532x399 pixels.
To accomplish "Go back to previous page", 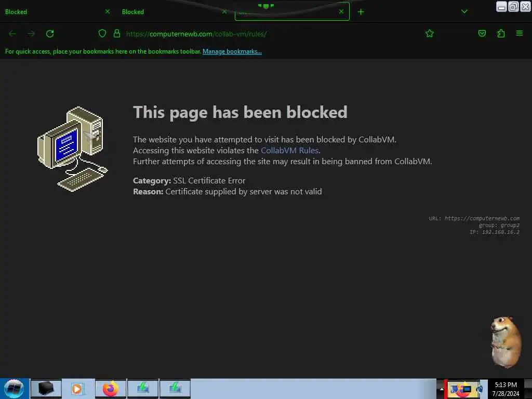I will (x=12, y=34).
